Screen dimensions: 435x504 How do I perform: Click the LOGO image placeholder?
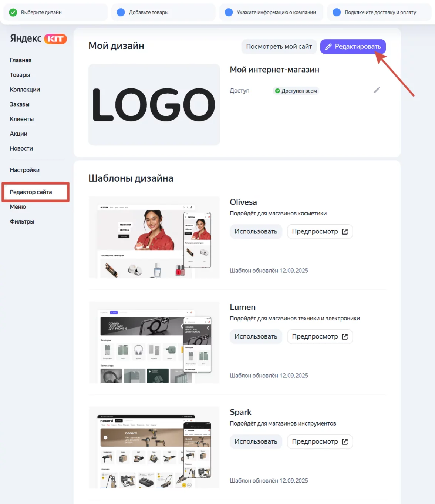(x=154, y=105)
